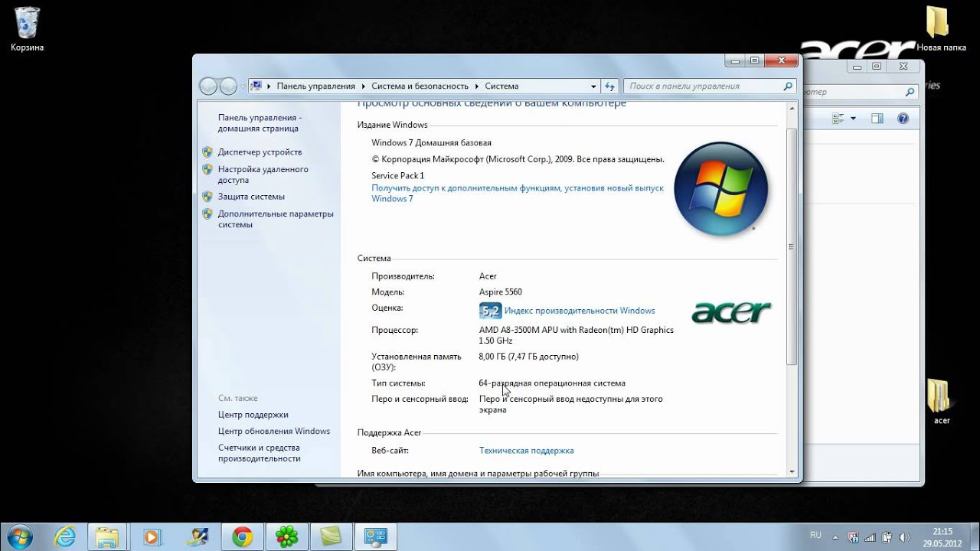Click the get new Windows 7 edition link

(518, 193)
